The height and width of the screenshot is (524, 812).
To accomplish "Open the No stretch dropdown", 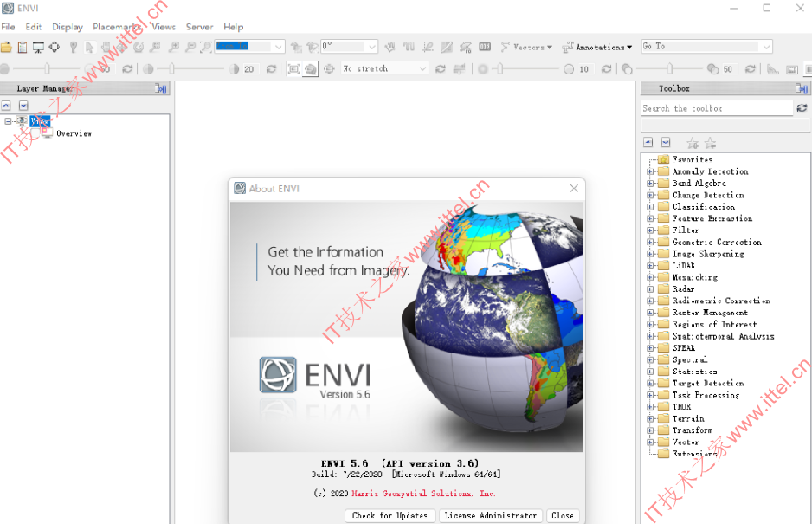I will (x=384, y=68).
